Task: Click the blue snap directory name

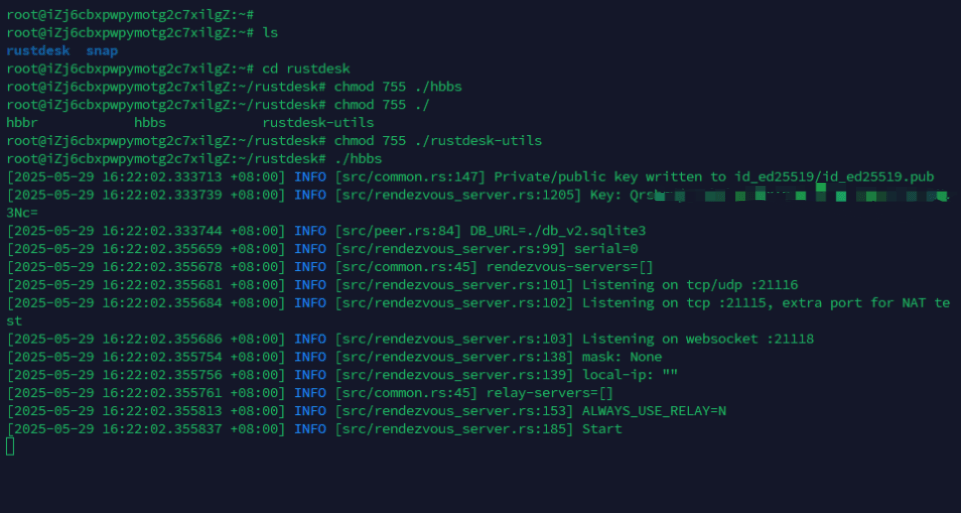Action: 102,51
